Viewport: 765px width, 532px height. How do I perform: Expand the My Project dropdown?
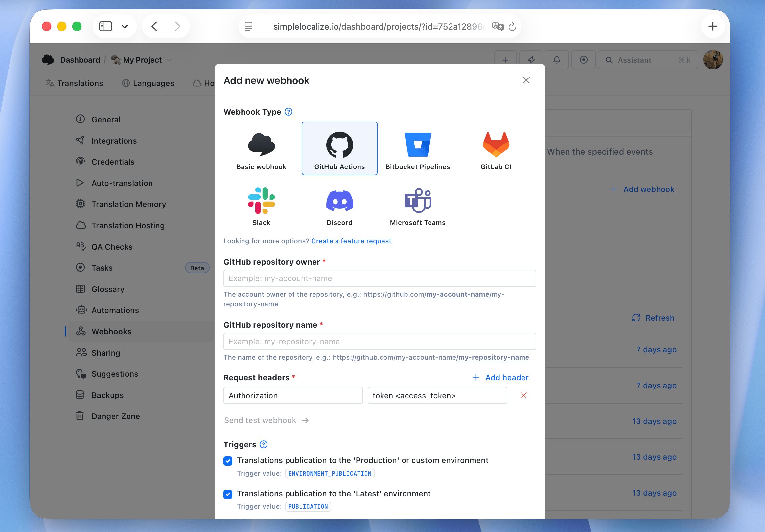[x=169, y=60]
